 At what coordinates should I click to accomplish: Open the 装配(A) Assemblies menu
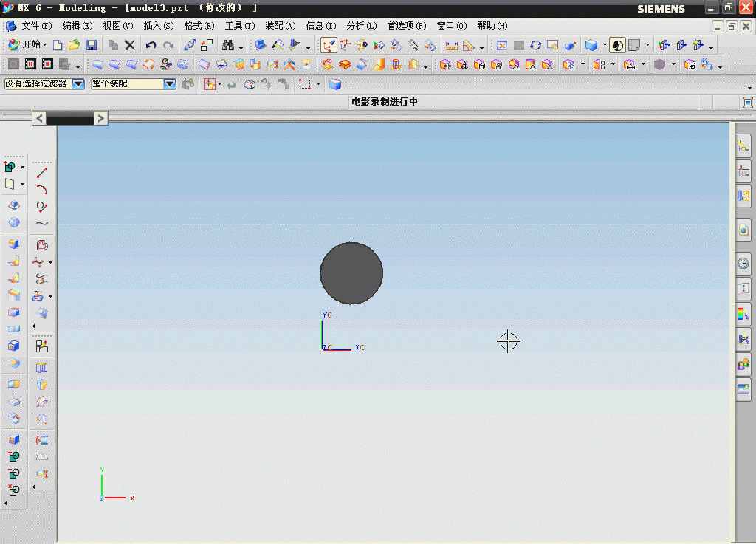pos(280,26)
